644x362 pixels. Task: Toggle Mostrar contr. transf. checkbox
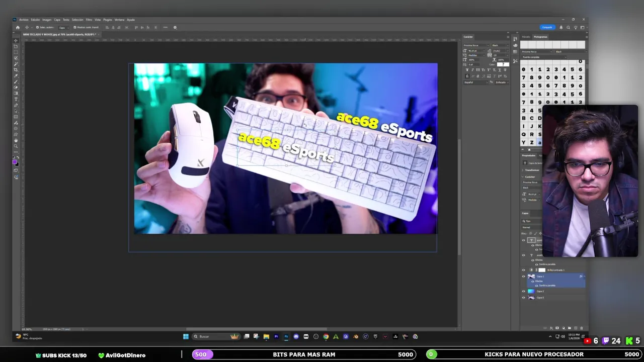click(75, 27)
